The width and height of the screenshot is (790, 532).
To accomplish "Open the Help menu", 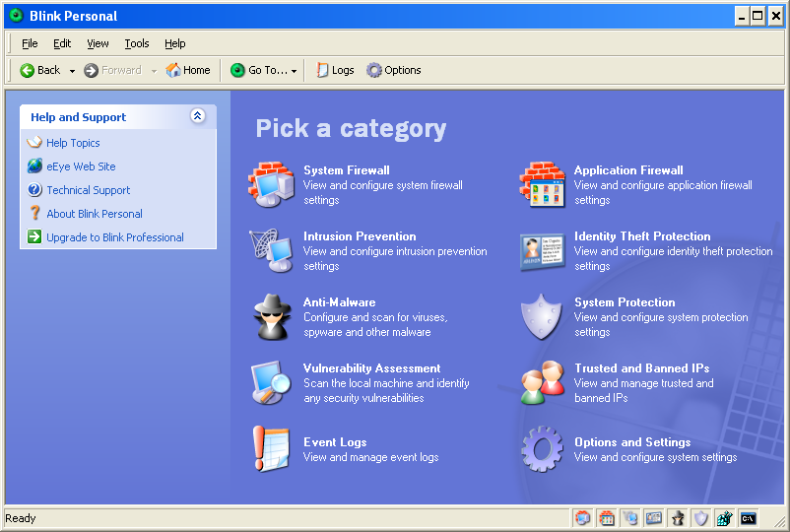I will pos(174,43).
